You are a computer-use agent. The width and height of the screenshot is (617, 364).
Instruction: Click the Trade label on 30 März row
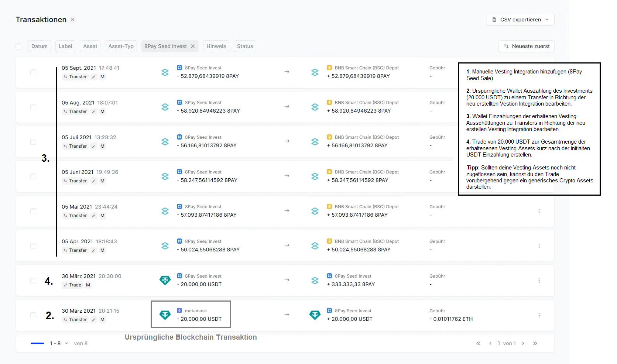coord(72,285)
